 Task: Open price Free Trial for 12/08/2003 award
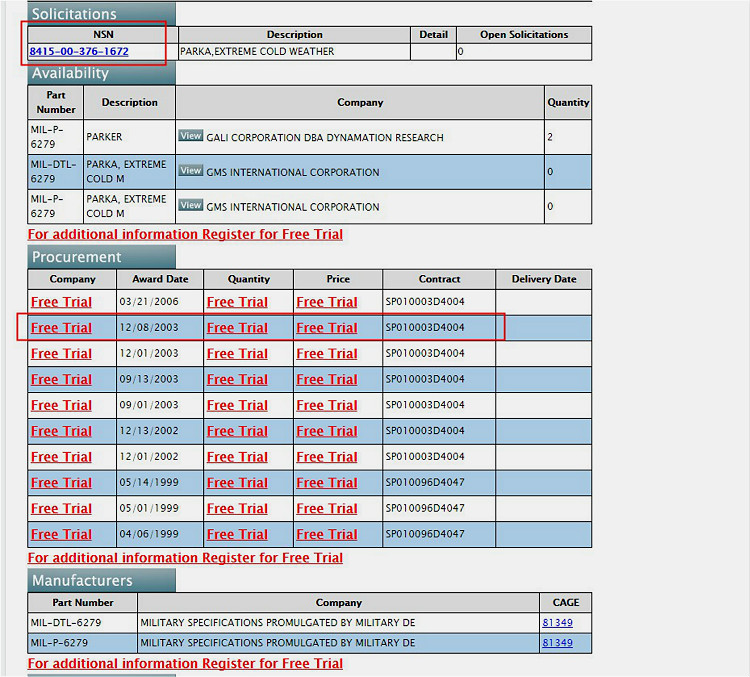point(327,328)
